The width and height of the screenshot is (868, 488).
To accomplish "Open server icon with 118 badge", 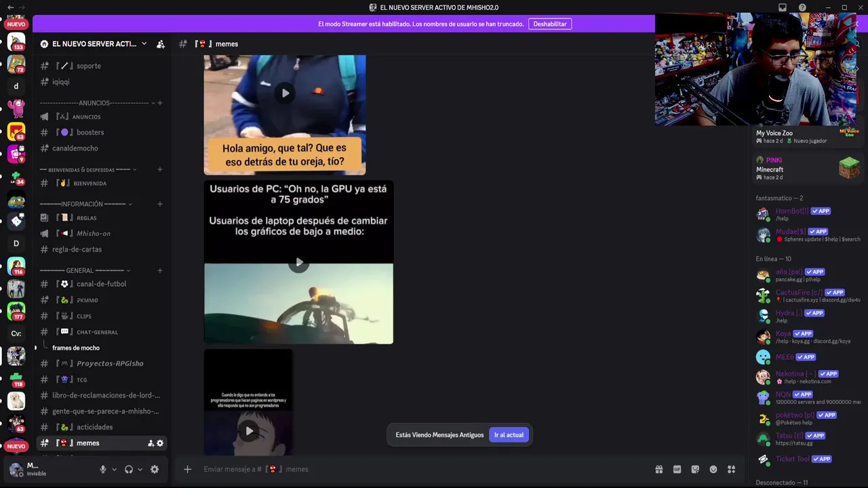I will click(16, 379).
